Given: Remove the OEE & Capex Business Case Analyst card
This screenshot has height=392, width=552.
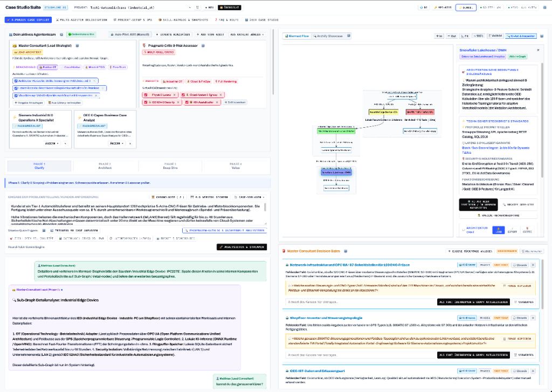Looking at the screenshot, I should (x=130, y=144).
